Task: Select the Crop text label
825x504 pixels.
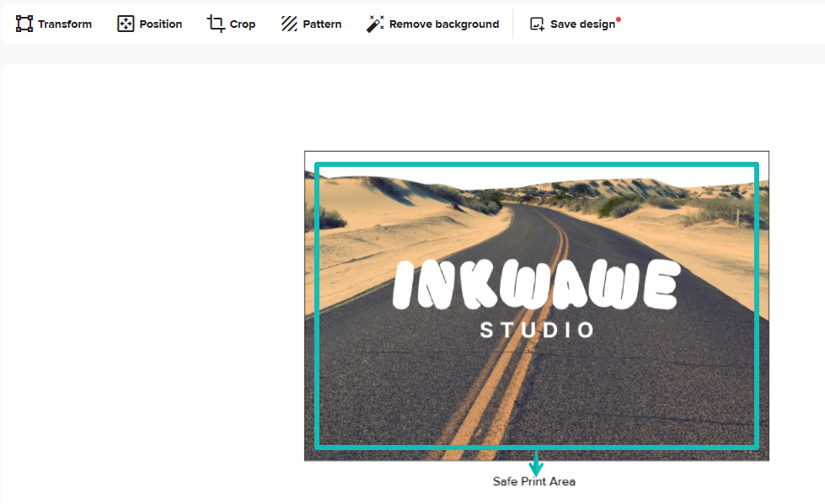Action: (x=243, y=24)
